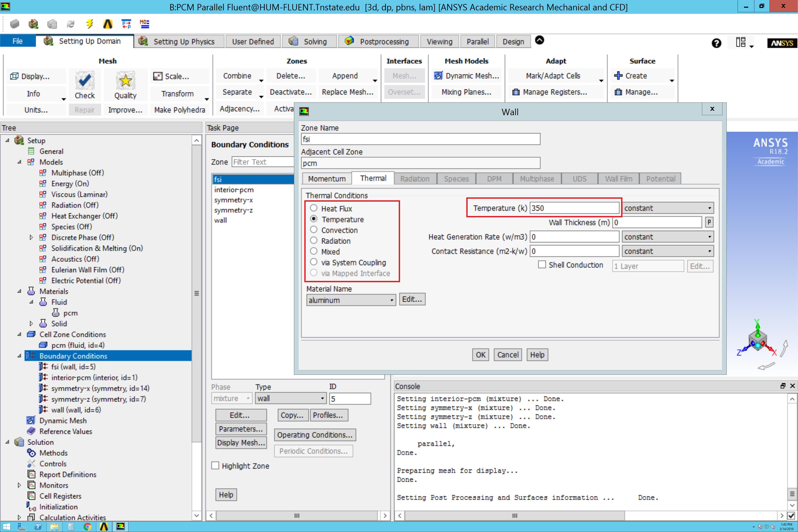Expand the Solid materials node
This screenshot has width=798, height=532.
[31, 323]
